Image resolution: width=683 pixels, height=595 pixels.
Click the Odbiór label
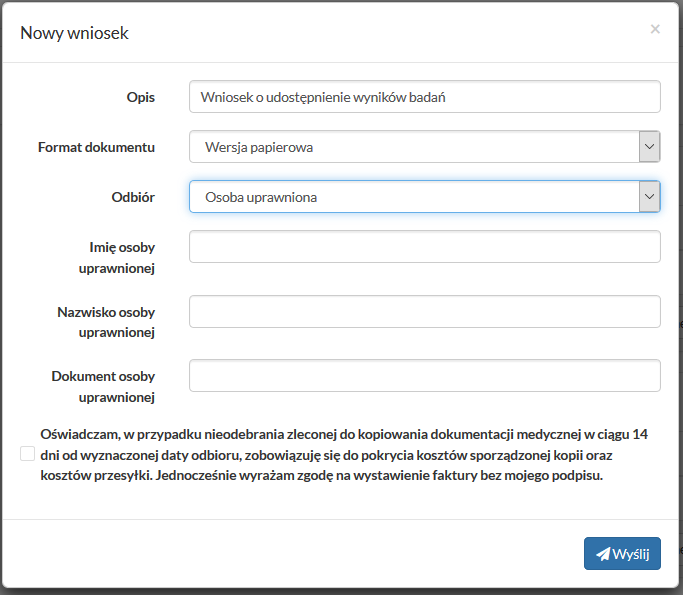[133, 196]
